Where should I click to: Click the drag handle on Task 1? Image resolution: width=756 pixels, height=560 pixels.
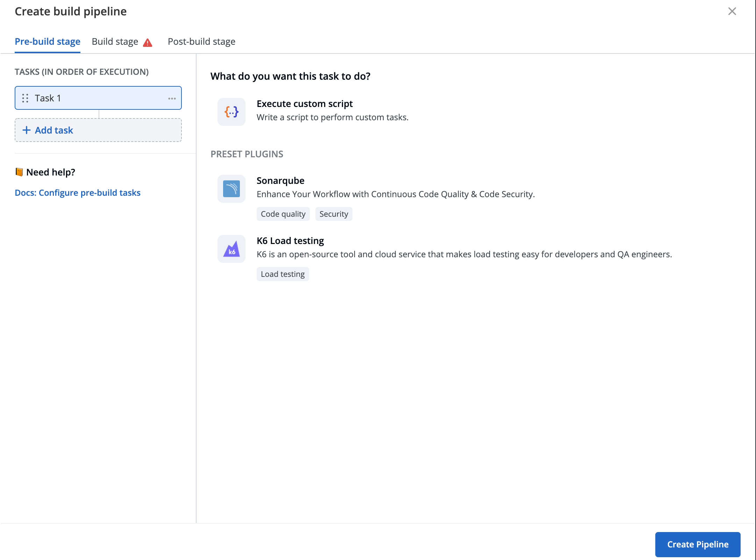(25, 98)
